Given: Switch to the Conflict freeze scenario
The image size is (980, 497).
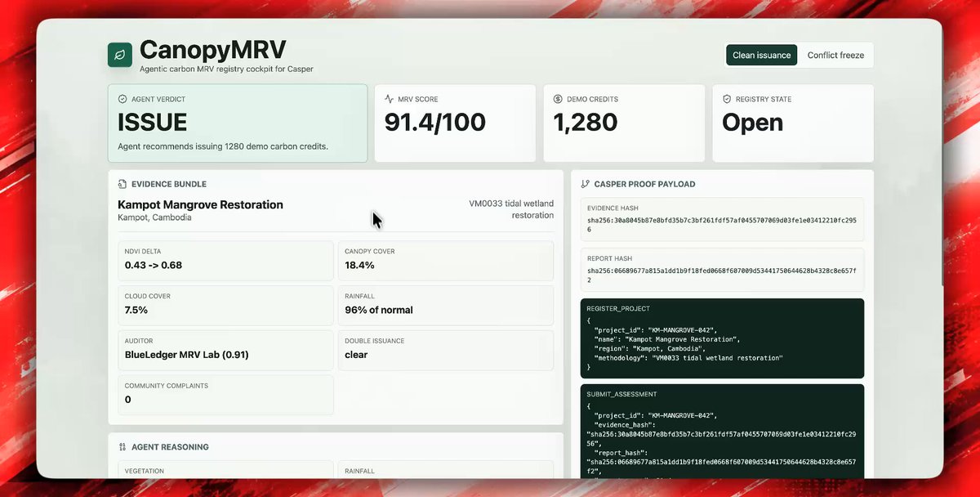Looking at the screenshot, I should click(x=835, y=55).
